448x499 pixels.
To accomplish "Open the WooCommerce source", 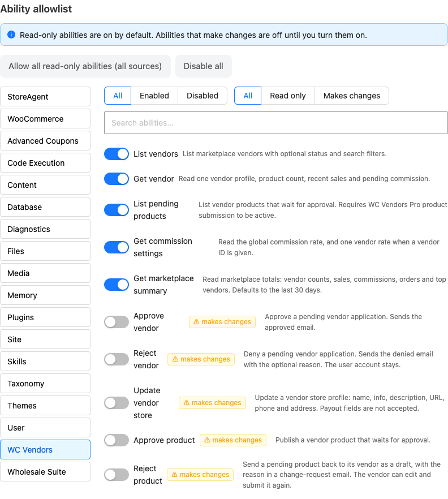I will tap(45, 119).
